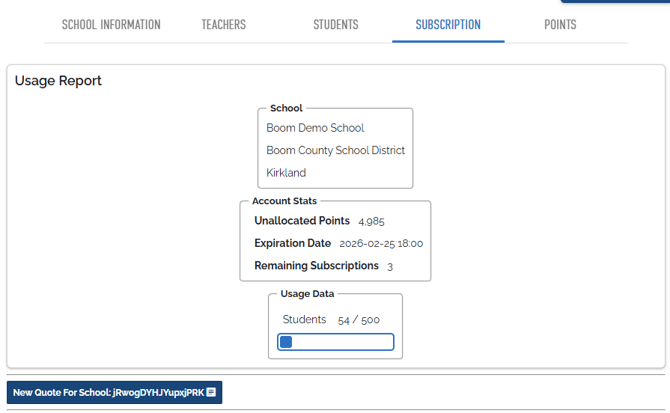Viewport: 670px width, 413px height.
Task: Click the Usage Report heading
Action: (x=58, y=81)
